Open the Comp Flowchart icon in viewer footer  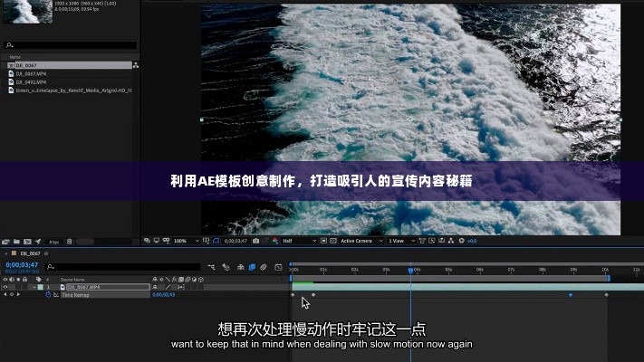pyautogui.click(x=451, y=241)
